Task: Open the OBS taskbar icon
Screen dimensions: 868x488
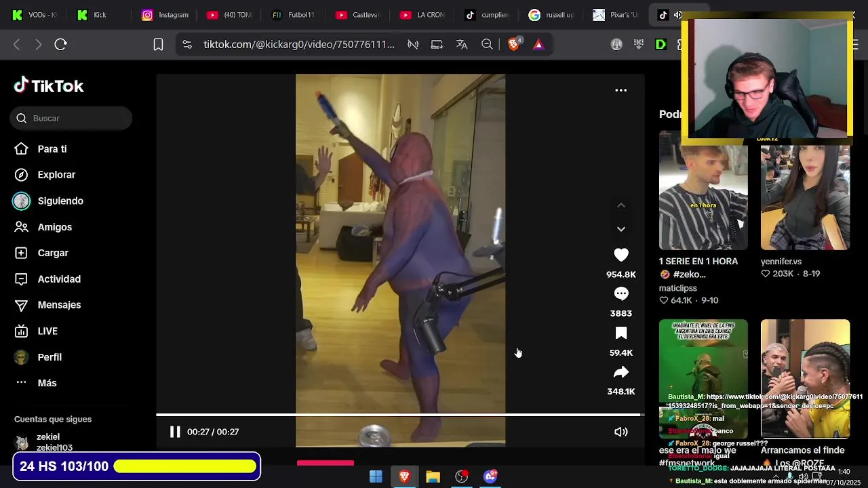Action: [461, 476]
